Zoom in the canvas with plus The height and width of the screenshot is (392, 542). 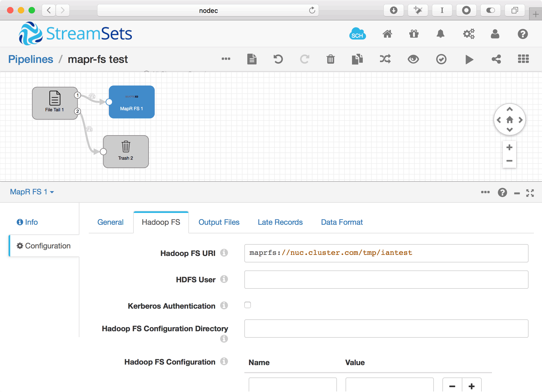pos(509,148)
